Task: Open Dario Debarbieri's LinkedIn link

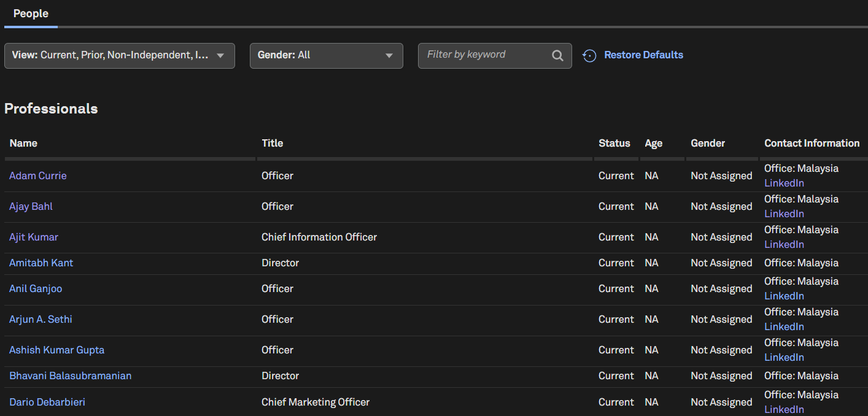Action: pyautogui.click(x=784, y=409)
